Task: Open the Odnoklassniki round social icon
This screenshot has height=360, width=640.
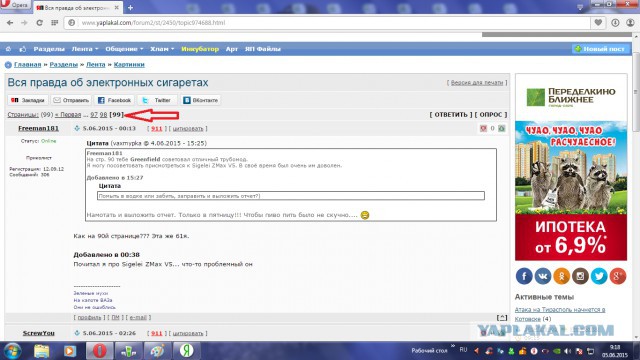Action: pos(562,276)
